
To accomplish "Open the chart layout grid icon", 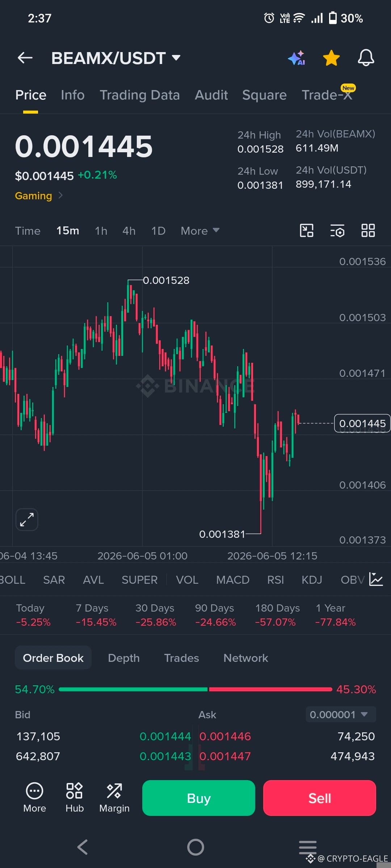I will tap(368, 230).
